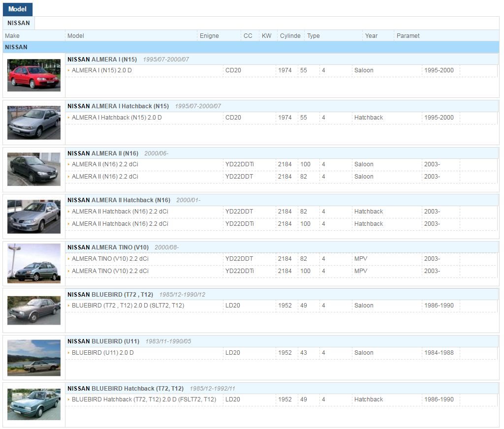Viewport: 504px width, 429px height.
Task: Open the Bluebird (T72, T12) saloon thumbnail
Action: pyautogui.click(x=34, y=310)
